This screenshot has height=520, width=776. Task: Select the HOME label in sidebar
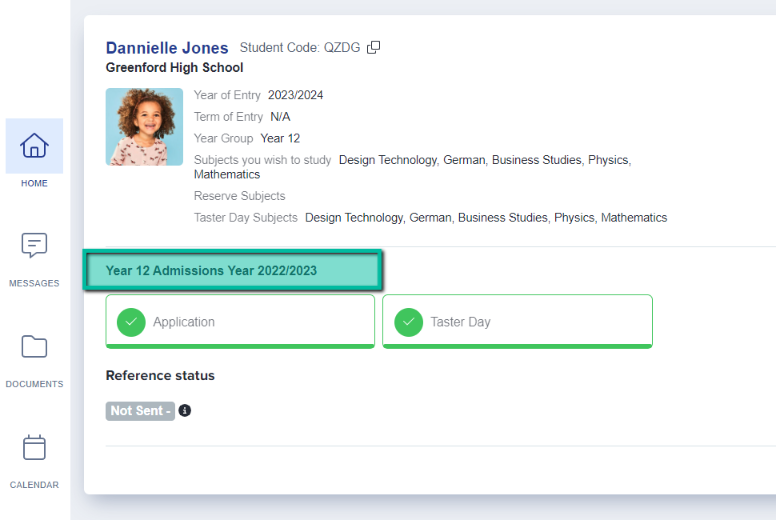34,183
